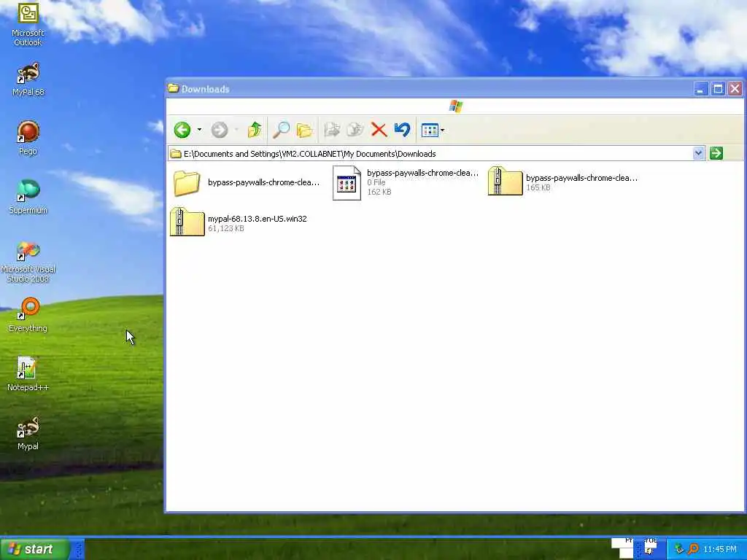Screen dimensions: 747x560
Task: Click the orange Everything tray icon
Action: pyautogui.click(x=693, y=549)
